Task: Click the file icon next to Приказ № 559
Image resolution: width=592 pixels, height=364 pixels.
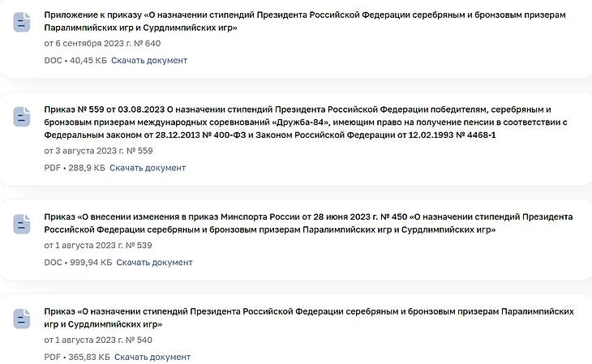Action: tap(22, 117)
